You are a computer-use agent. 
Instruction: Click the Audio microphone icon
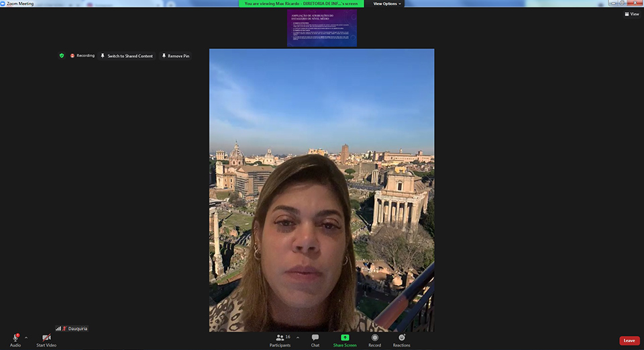coord(15,337)
